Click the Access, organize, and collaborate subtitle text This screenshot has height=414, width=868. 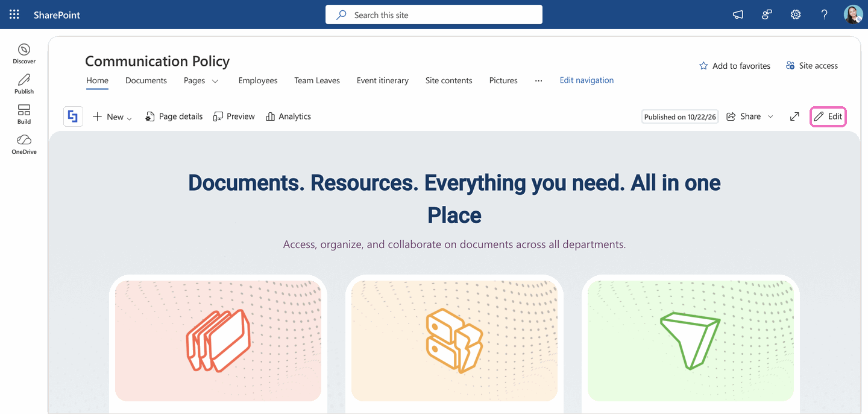coord(454,244)
